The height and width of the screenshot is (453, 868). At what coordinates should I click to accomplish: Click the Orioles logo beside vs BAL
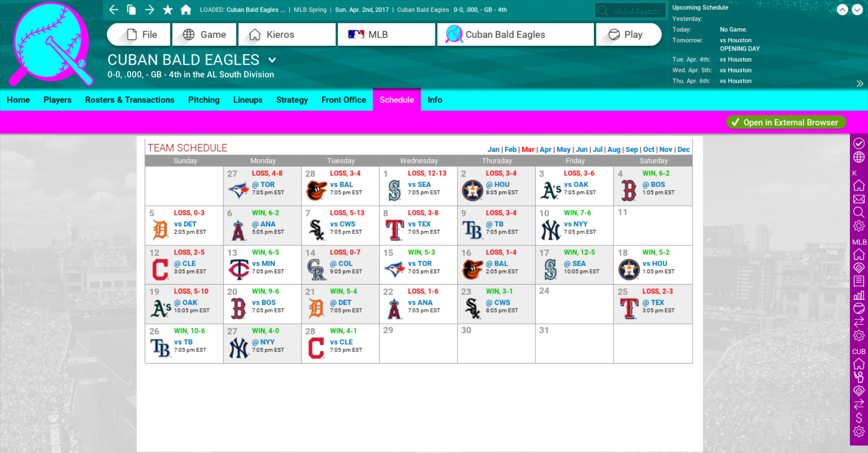[x=316, y=190]
